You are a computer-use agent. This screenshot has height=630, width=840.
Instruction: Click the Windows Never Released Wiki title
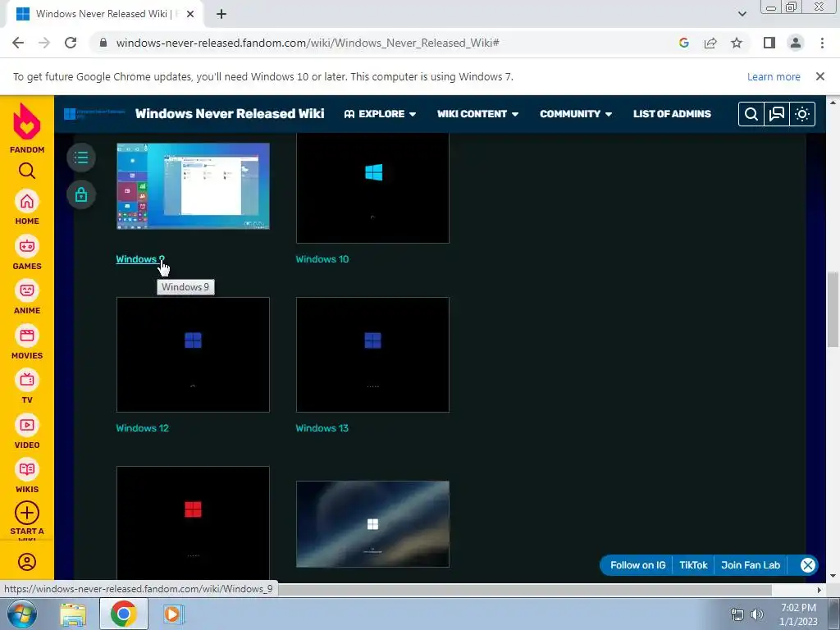coord(230,113)
